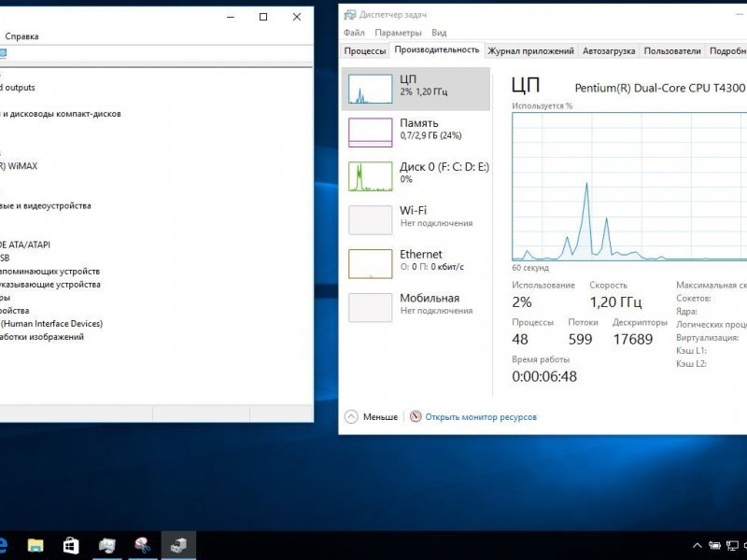
Task: Maximize the Device Manager window
Action: pos(263,17)
